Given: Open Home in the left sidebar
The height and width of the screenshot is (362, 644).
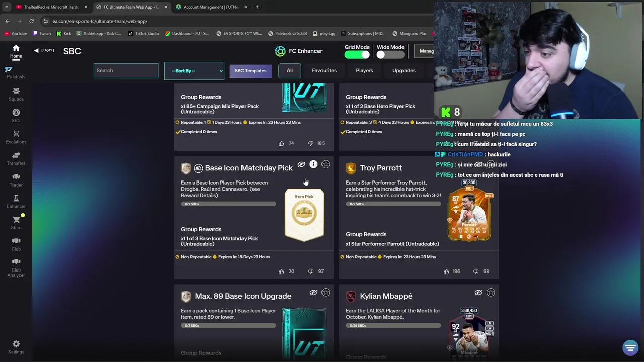Looking at the screenshot, I should [x=16, y=51].
